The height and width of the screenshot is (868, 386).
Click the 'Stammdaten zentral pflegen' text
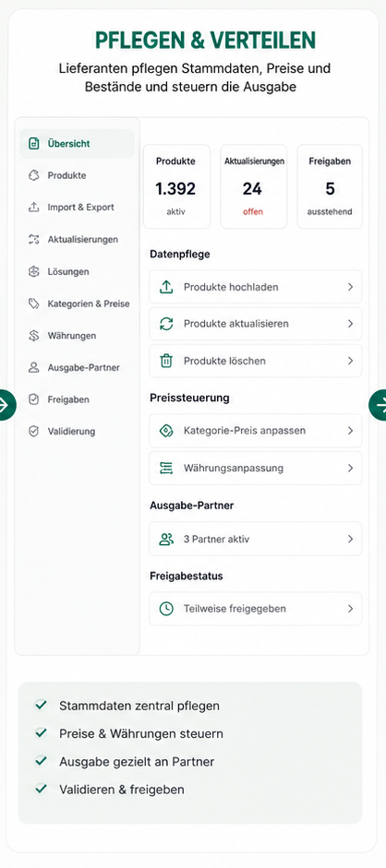139,706
